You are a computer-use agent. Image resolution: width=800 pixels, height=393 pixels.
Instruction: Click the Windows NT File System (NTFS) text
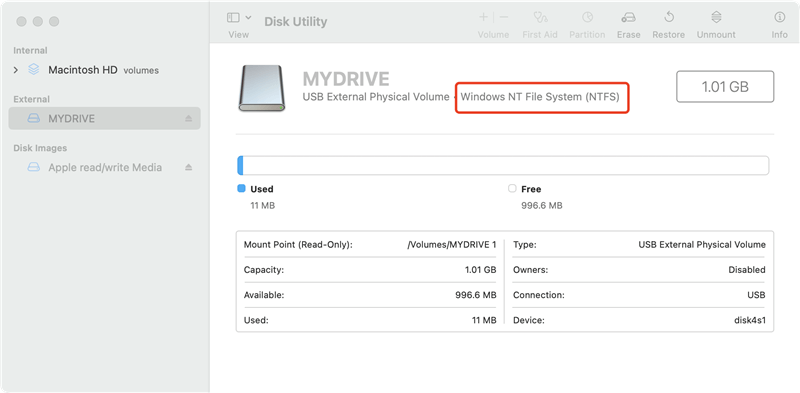coord(540,96)
